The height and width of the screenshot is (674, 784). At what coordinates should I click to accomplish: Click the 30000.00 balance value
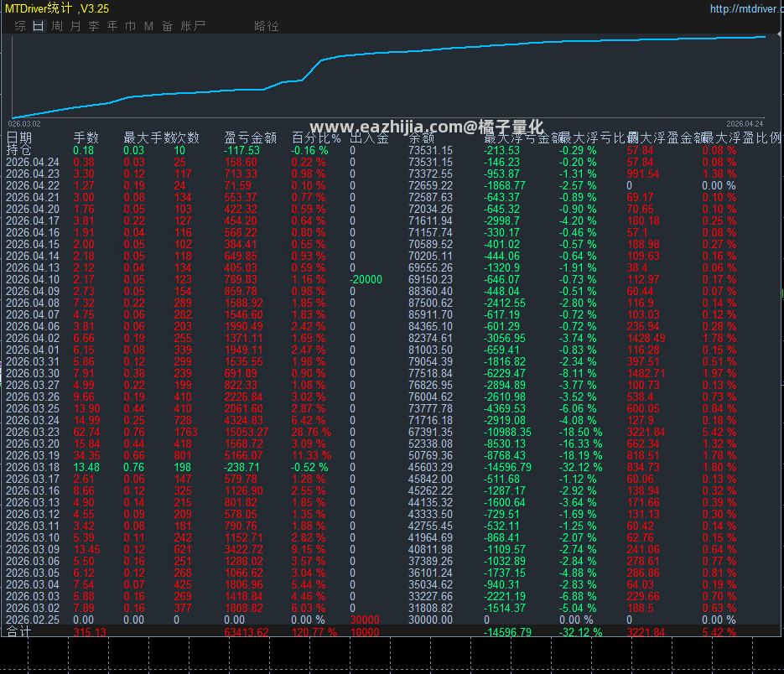point(430,620)
